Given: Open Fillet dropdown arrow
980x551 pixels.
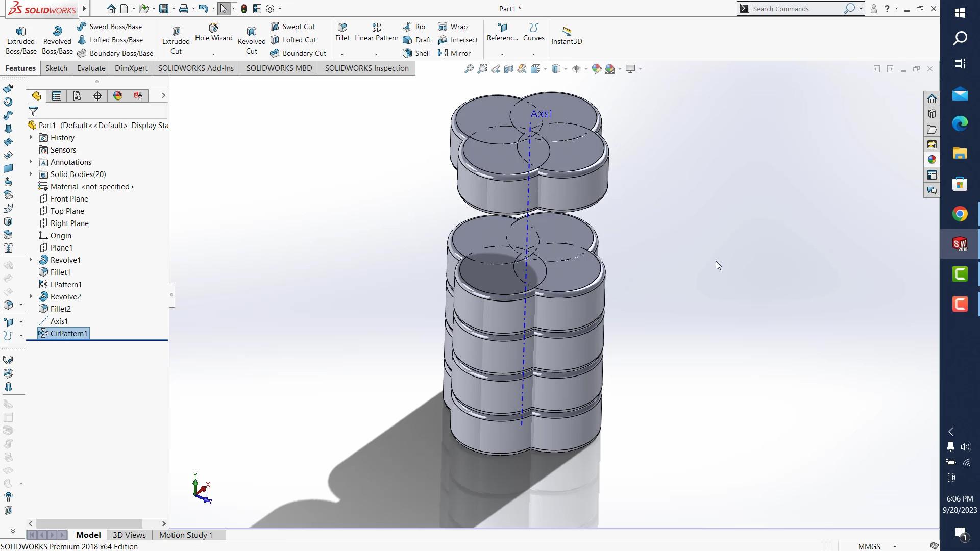Looking at the screenshot, I should click(342, 54).
